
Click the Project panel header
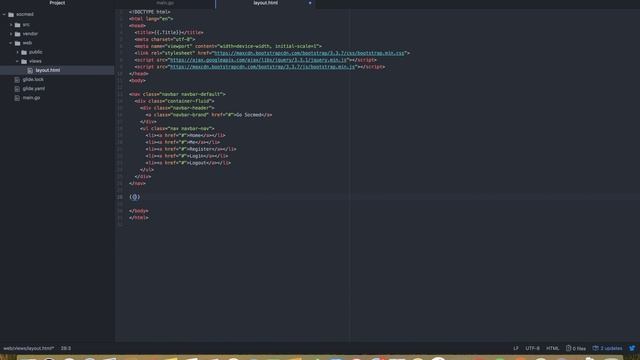coord(57,3)
